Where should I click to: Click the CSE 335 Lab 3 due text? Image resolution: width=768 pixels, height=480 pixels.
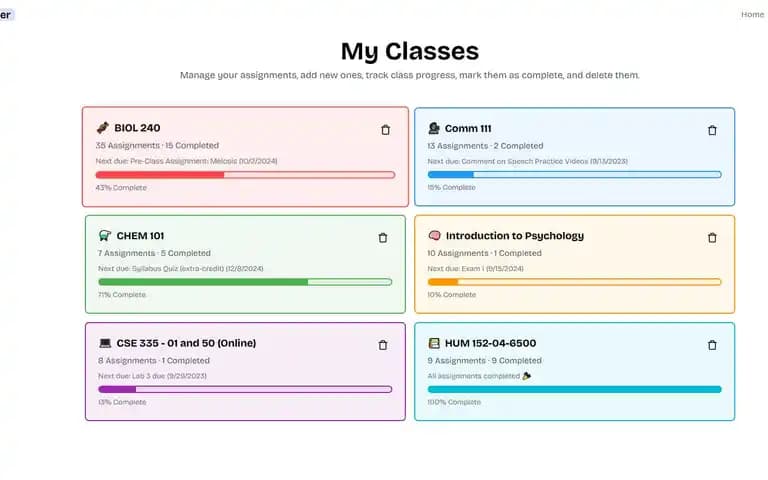pyautogui.click(x=152, y=376)
